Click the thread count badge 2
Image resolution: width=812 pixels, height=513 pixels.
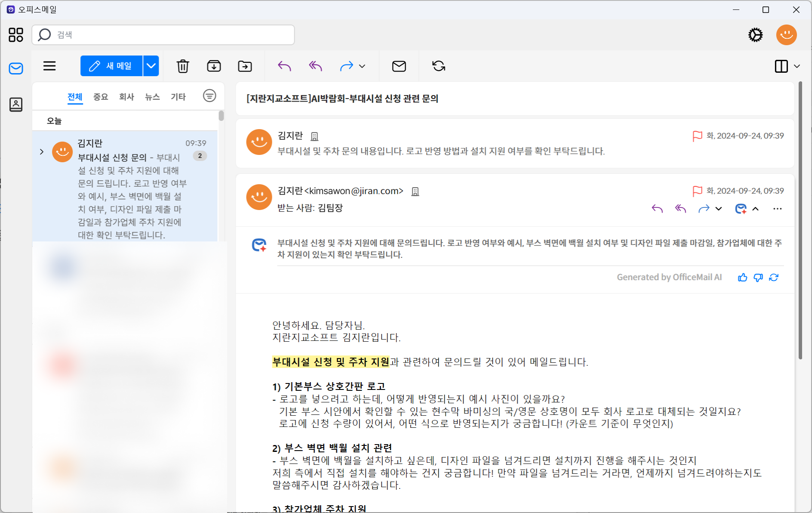coord(200,156)
